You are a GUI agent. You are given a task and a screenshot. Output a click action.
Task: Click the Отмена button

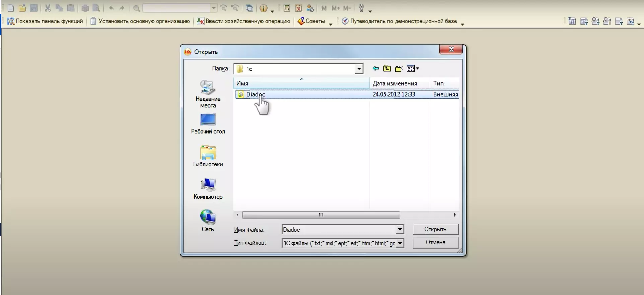point(435,242)
